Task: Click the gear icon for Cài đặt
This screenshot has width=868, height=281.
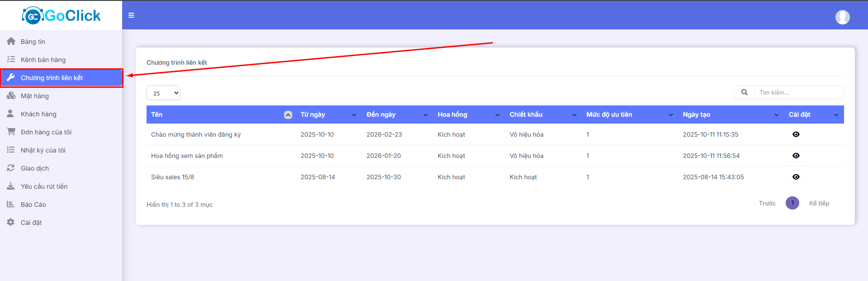Action: [x=11, y=222]
